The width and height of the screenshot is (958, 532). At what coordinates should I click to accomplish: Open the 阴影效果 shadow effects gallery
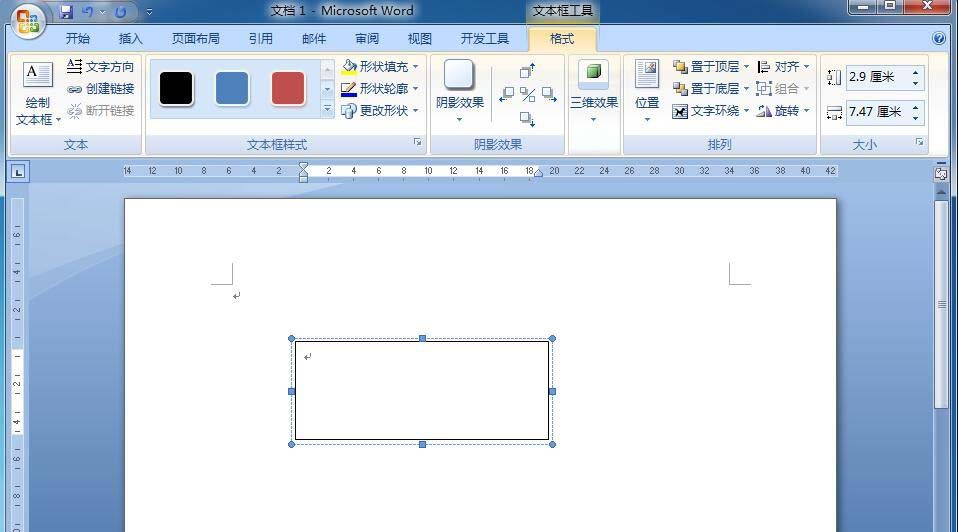point(459,92)
